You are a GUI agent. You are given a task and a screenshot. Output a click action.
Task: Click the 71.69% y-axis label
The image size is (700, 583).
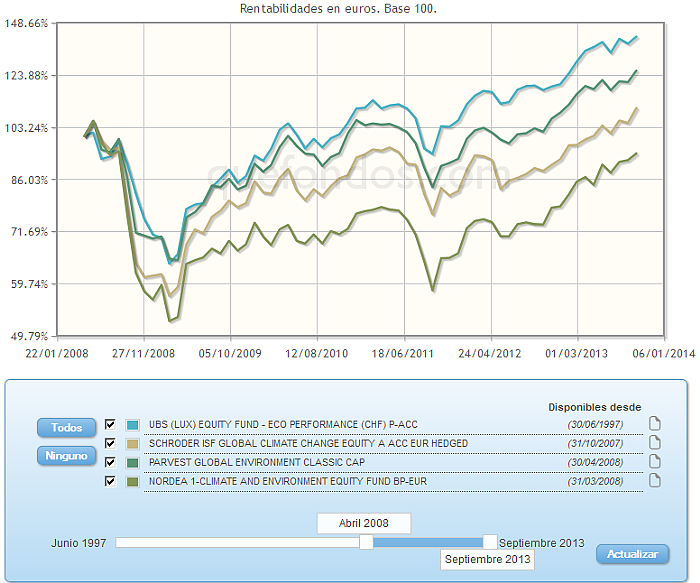29,232
